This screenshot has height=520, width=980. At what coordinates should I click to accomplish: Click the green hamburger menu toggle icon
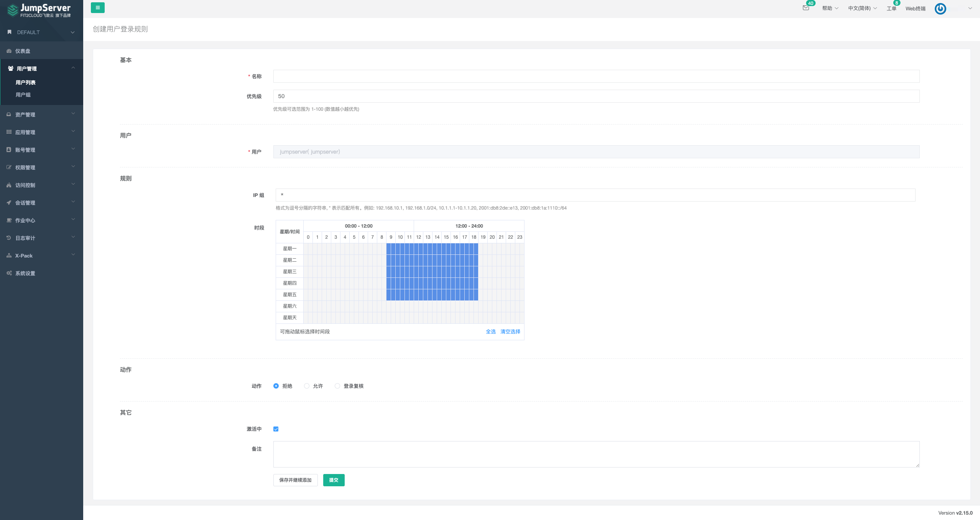97,8
